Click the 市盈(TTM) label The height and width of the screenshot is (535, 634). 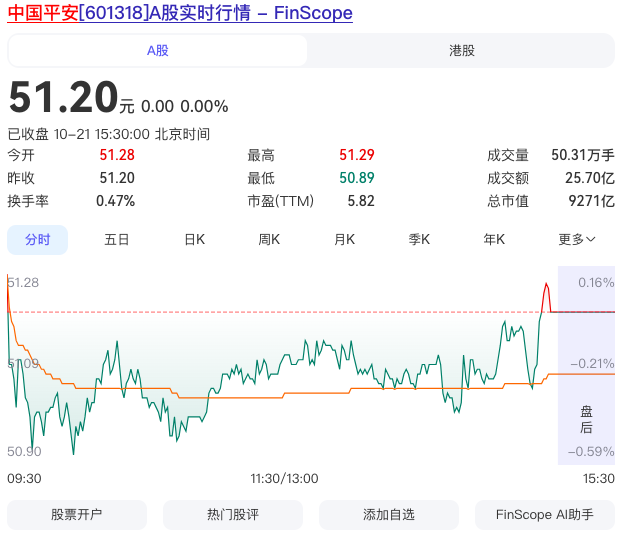[x=281, y=201]
